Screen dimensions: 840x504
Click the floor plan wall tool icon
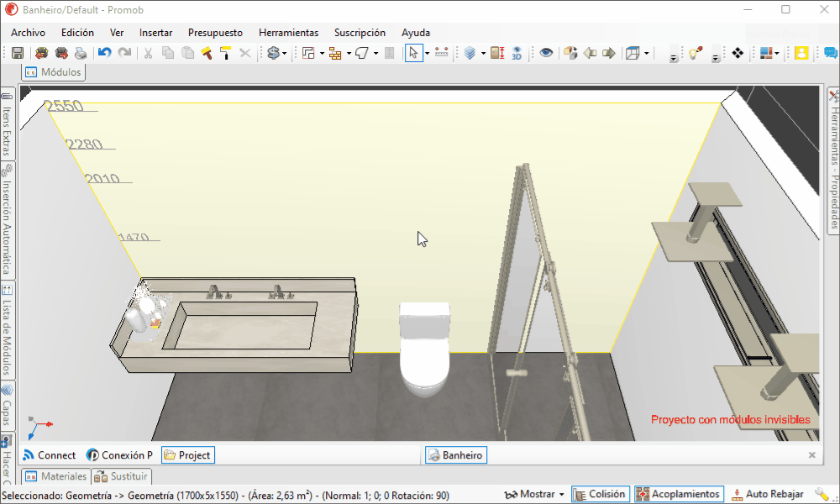[x=308, y=53]
